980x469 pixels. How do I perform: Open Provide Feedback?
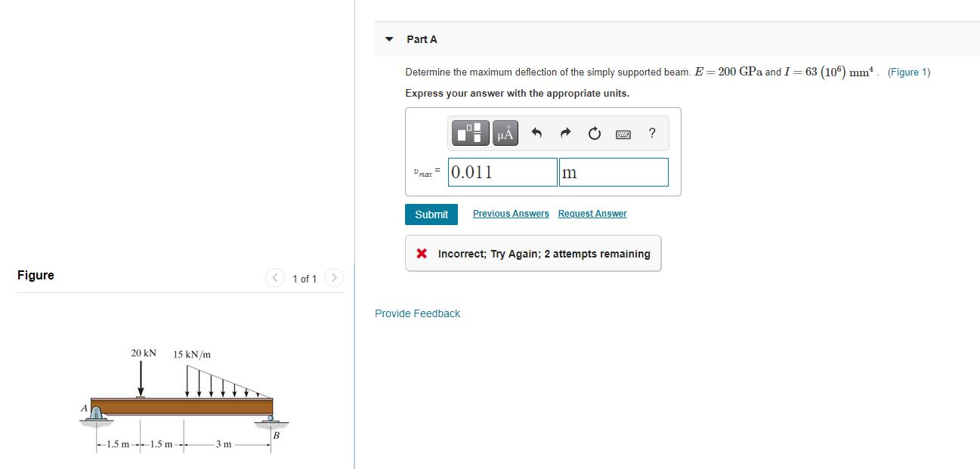tap(417, 313)
